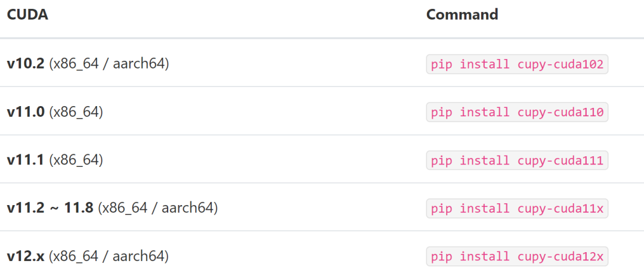644x273 pixels.
Task: Select the bold v11.1 version label
Action: (x=26, y=160)
